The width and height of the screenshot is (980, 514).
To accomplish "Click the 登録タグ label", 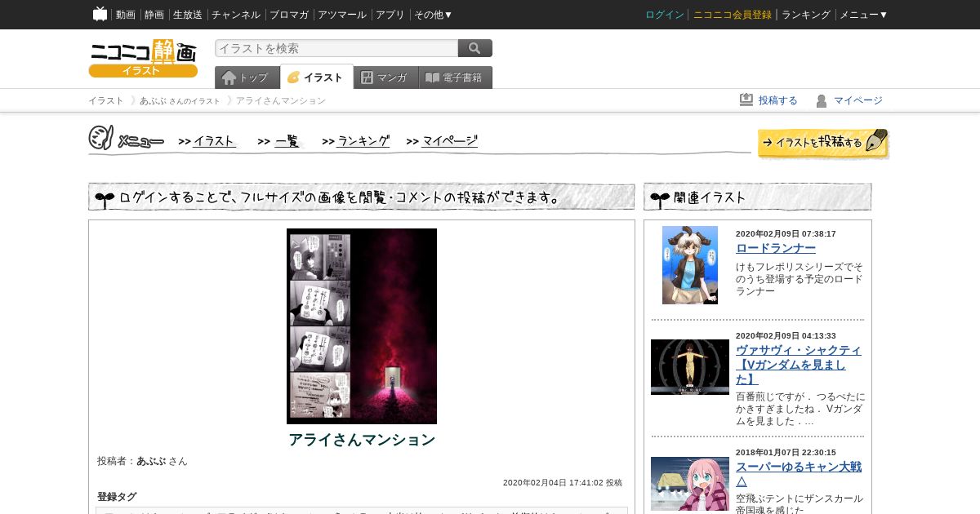I will (x=117, y=496).
